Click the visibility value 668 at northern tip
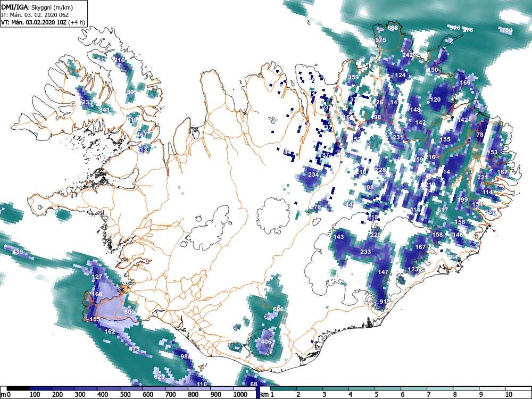Viewport: 532px width, 399px height. tap(393, 28)
